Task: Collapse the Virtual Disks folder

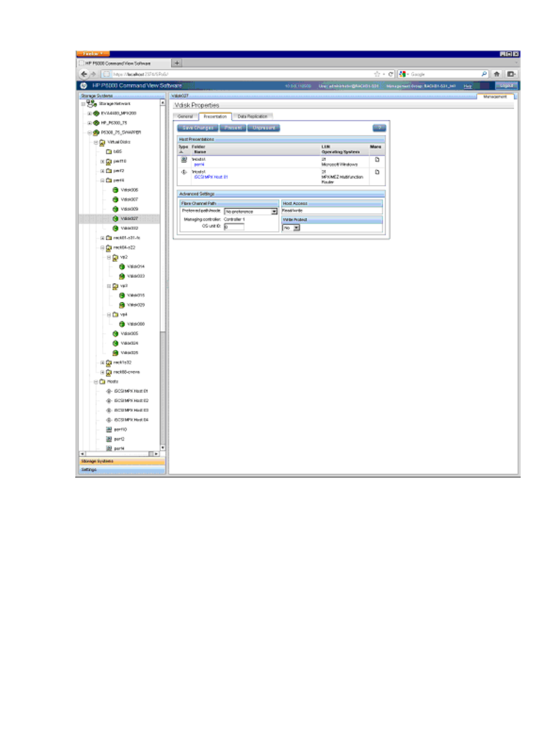Action: point(96,142)
